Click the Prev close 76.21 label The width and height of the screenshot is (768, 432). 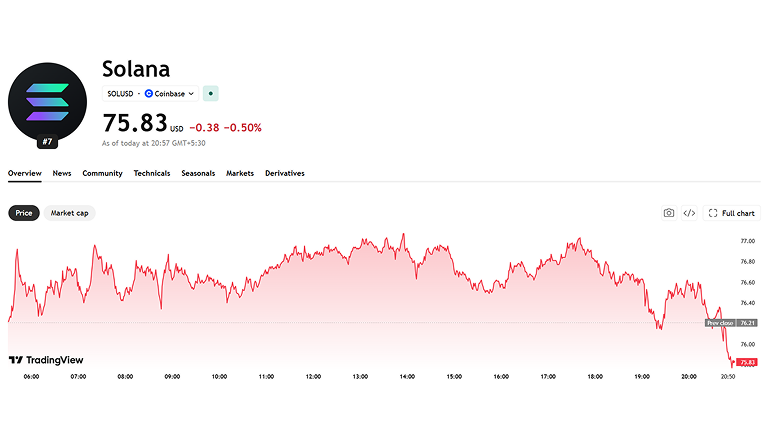click(731, 323)
